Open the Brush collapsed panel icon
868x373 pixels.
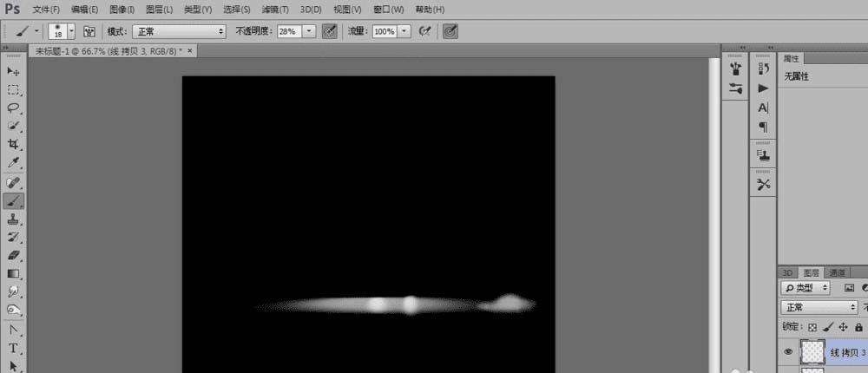pyautogui.click(x=735, y=69)
